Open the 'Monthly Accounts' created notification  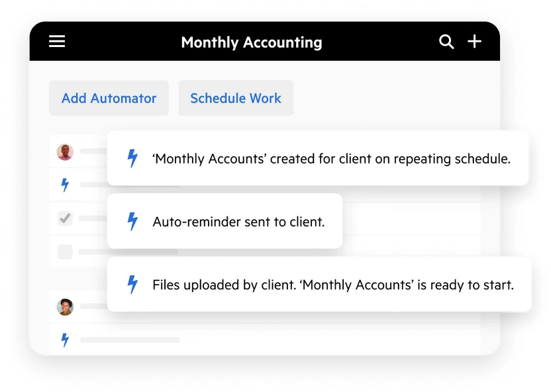pyautogui.click(x=318, y=159)
